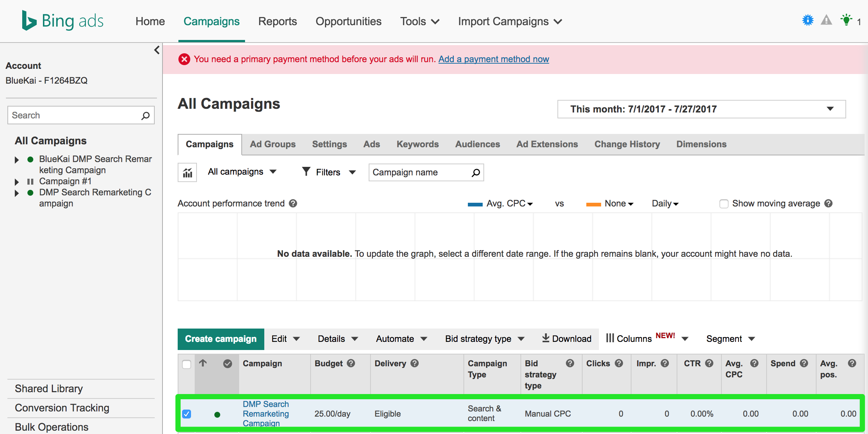Toggle the performance chart icon button

187,172
